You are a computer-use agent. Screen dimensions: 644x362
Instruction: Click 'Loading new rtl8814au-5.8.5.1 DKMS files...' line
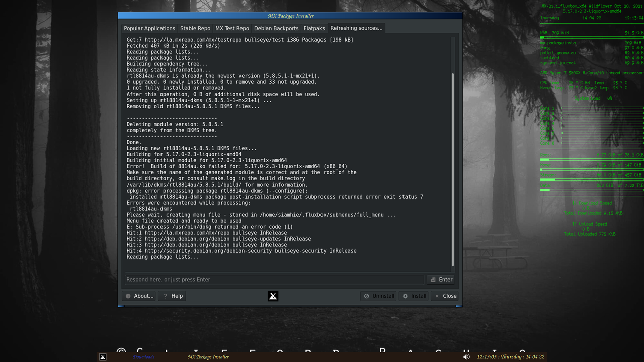(191, 148)
